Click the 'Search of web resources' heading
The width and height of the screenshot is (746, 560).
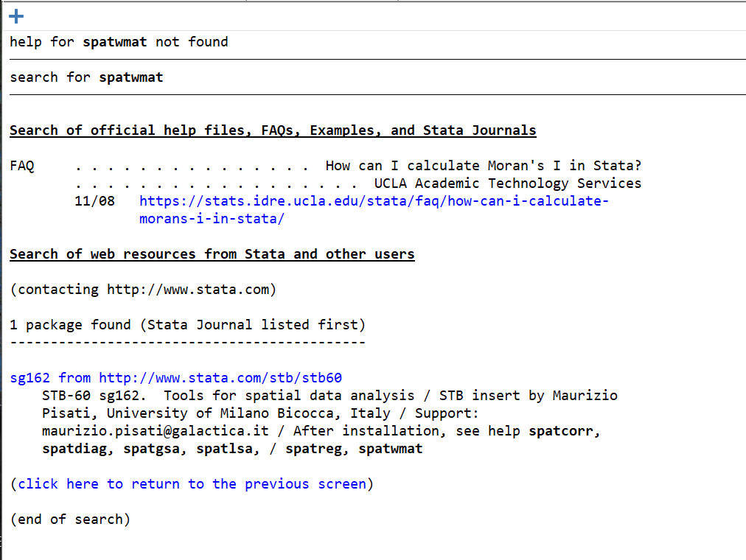(212, 254)
